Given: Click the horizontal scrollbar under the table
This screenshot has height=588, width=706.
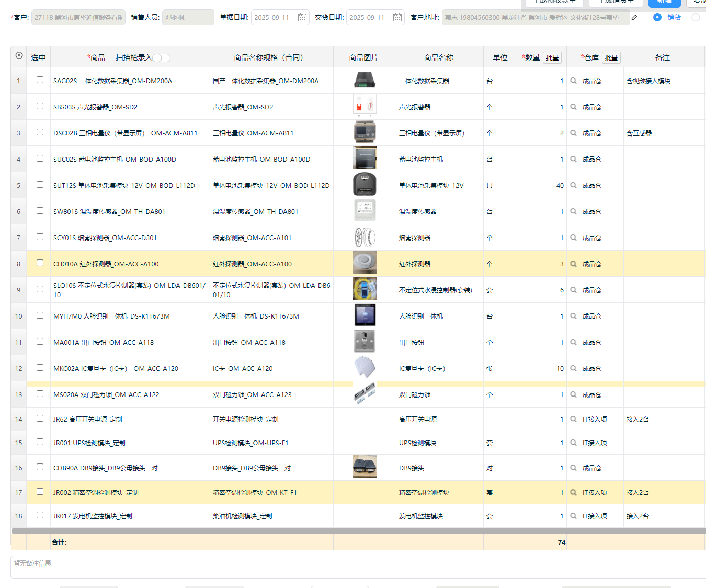Looking at the screenshot, I should pyautogui.click(x=358, y=531).
